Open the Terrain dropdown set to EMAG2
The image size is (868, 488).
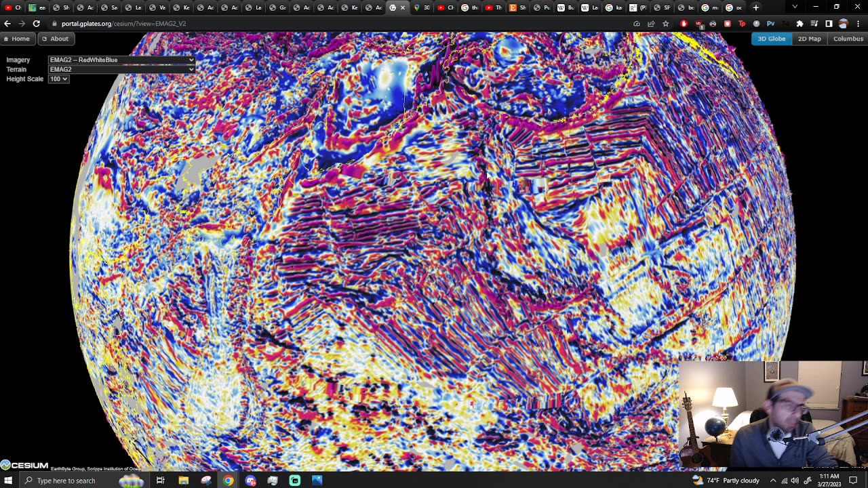pos(121,69)
